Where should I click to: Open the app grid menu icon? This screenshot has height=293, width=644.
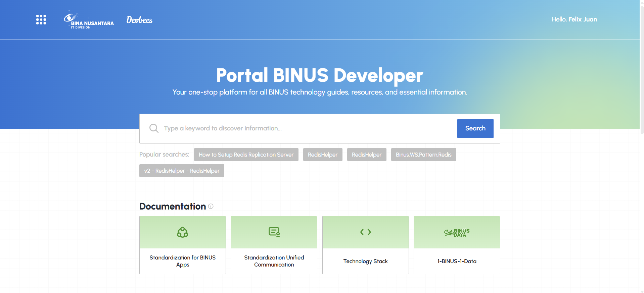(41, 19)
